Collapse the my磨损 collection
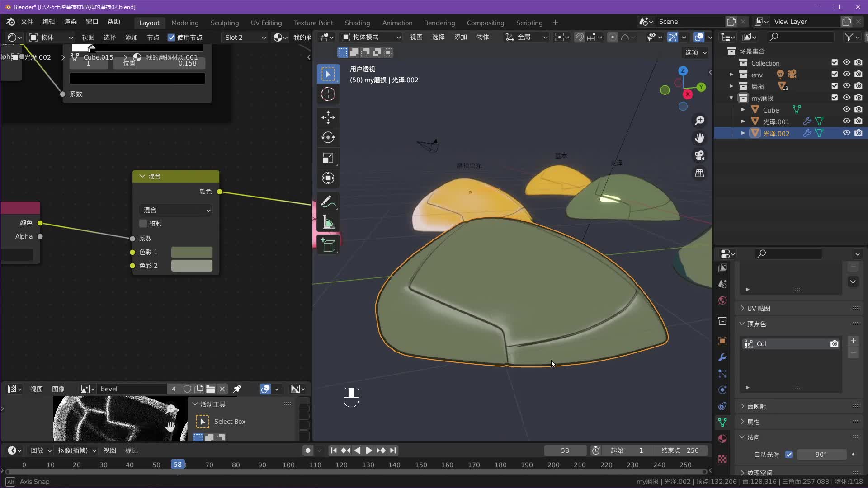 (x=731, y=98)
